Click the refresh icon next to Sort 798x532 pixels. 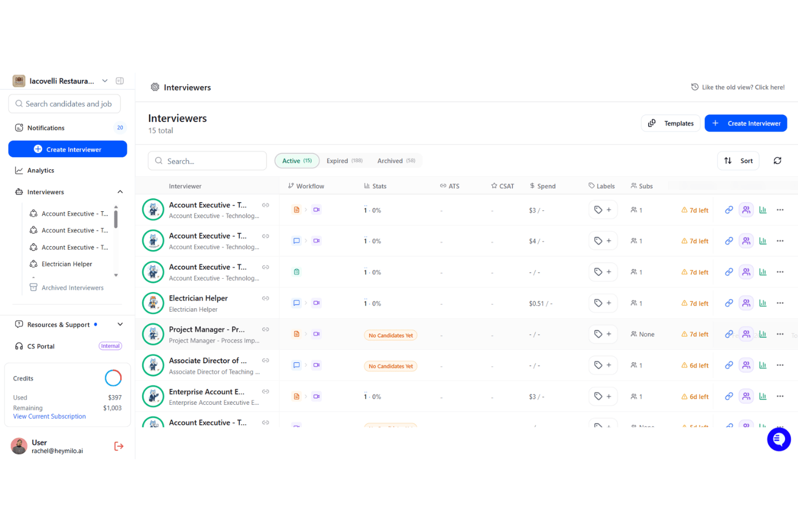777,161
